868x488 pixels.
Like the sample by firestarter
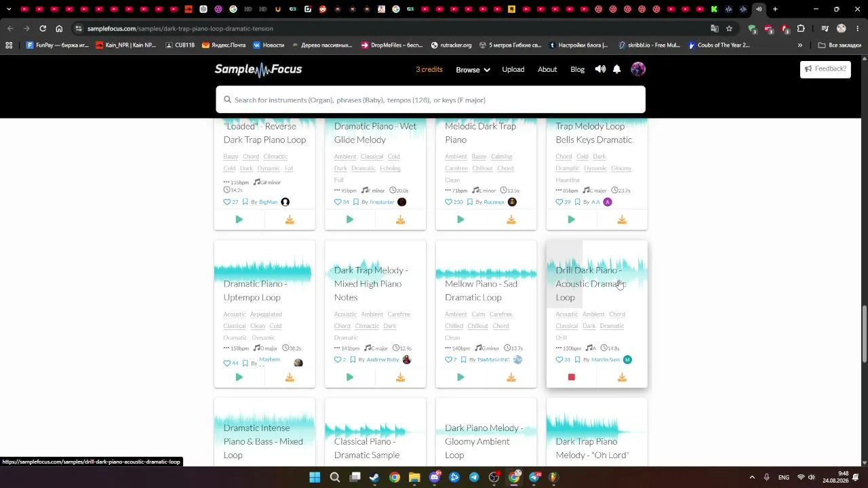[338, 202]
